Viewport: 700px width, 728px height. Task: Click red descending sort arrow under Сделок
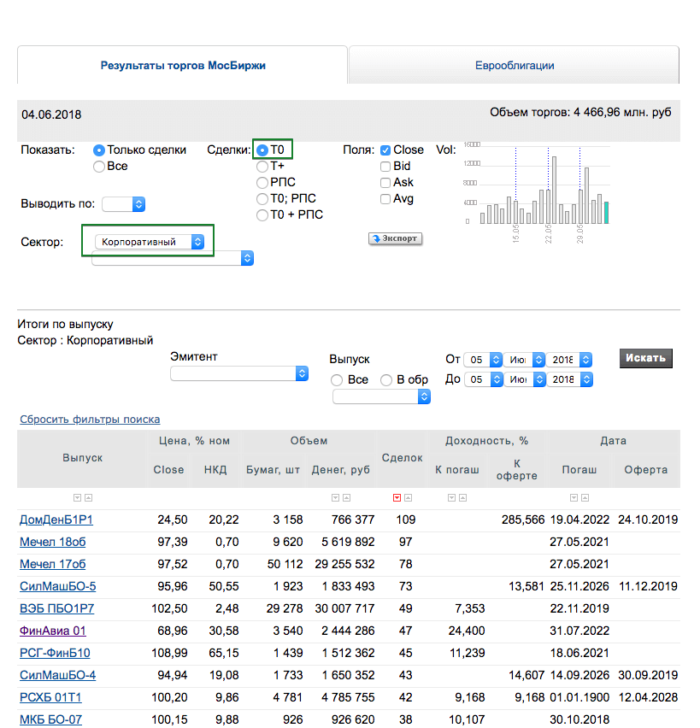pos(397,497)
